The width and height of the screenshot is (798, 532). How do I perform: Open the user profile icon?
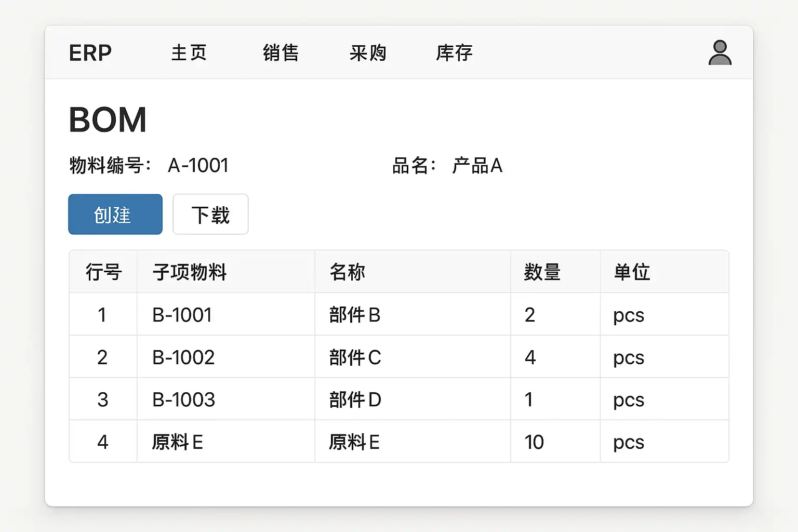tap(720, 52)
